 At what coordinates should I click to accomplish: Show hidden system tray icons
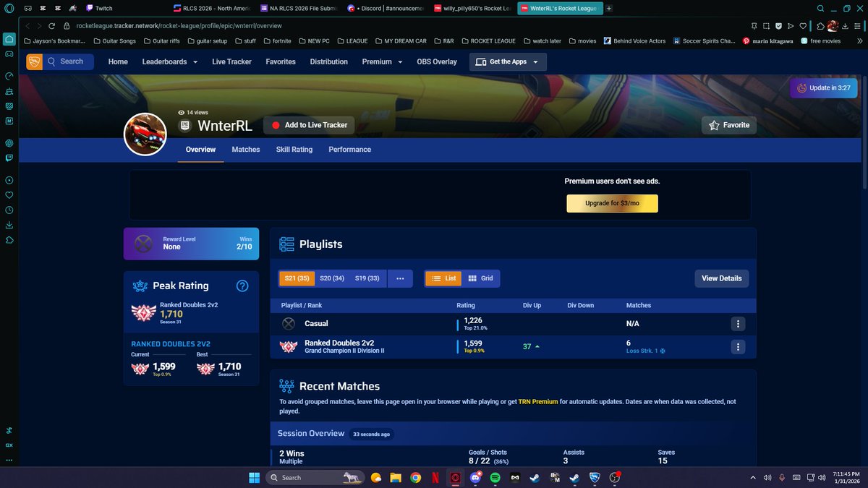752,477
